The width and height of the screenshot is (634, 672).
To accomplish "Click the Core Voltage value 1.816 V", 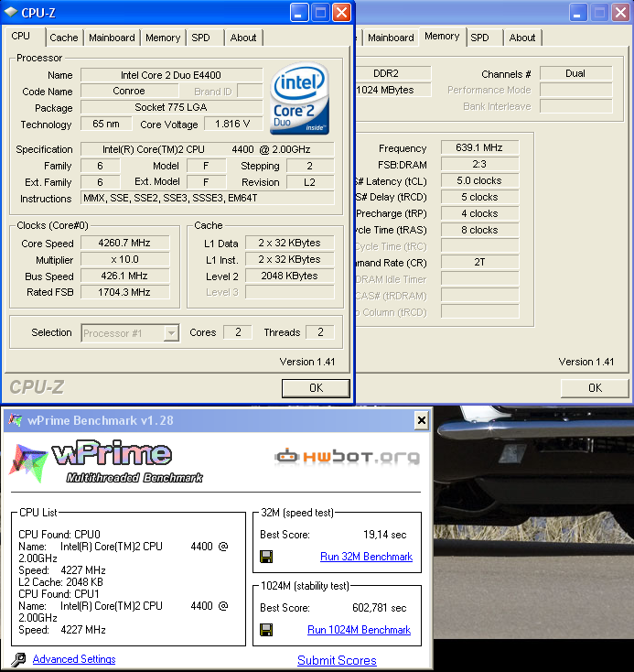I will click(x=232, y=124).
